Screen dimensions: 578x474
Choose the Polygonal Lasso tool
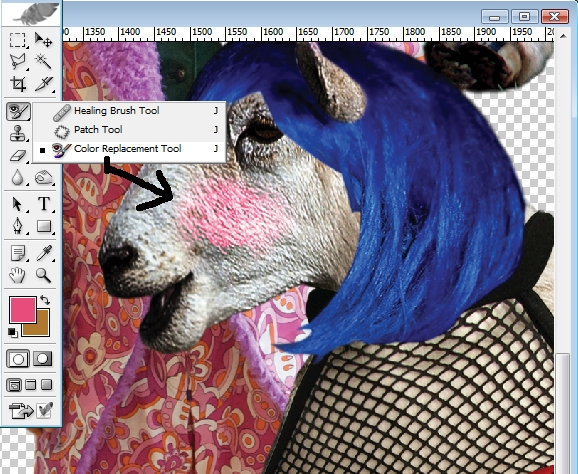(17, 62)
